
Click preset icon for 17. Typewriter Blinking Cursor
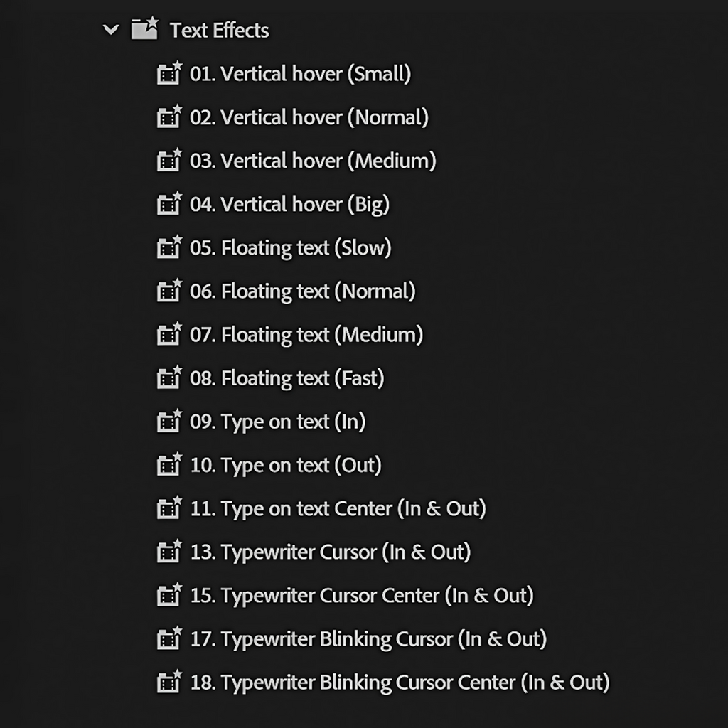point(169,638)
